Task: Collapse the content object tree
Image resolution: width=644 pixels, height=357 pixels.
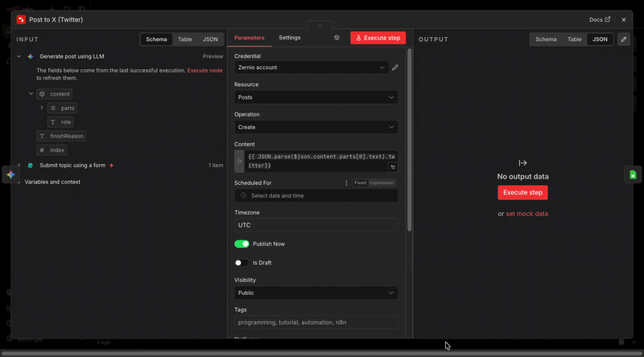Action: 31,94
